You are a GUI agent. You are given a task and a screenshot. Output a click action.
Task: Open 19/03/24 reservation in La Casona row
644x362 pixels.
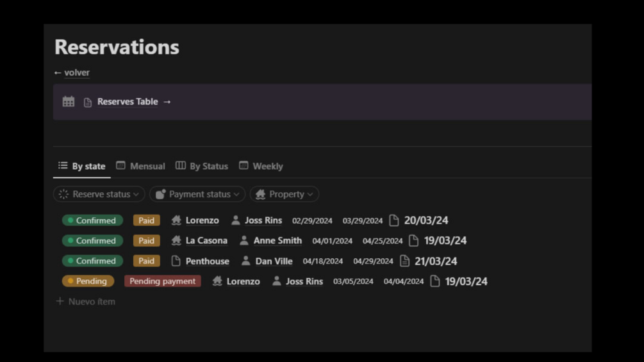445,240
